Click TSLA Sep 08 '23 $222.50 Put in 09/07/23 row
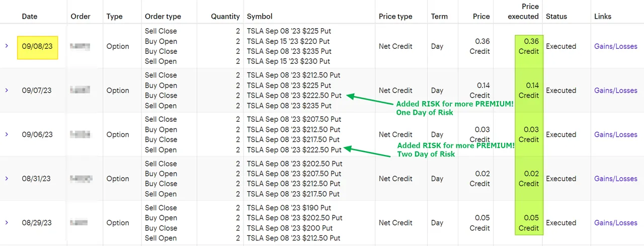 coord(294,96)
